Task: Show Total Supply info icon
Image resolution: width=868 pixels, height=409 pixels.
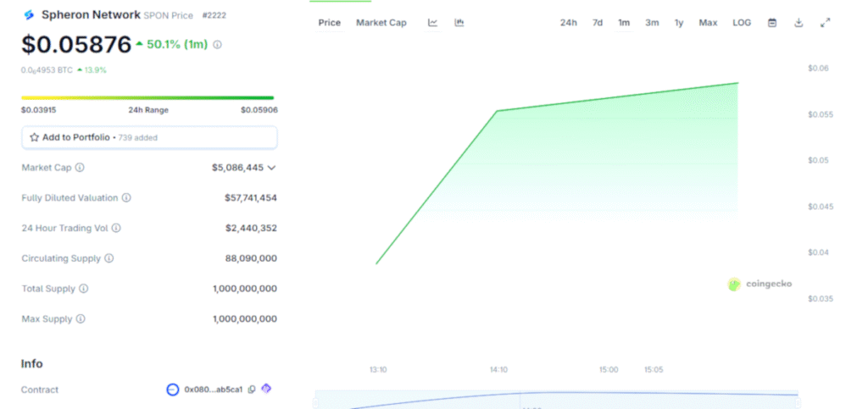Action: coord(84,289)
